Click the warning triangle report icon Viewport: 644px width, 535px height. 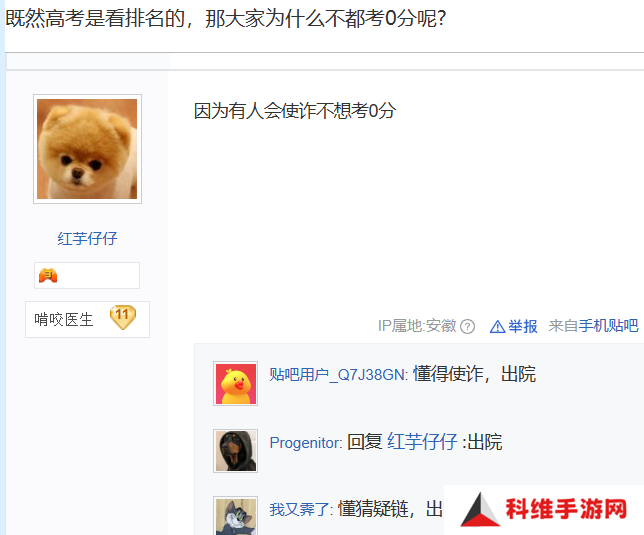pyautogui.click(x=497, y=327)
